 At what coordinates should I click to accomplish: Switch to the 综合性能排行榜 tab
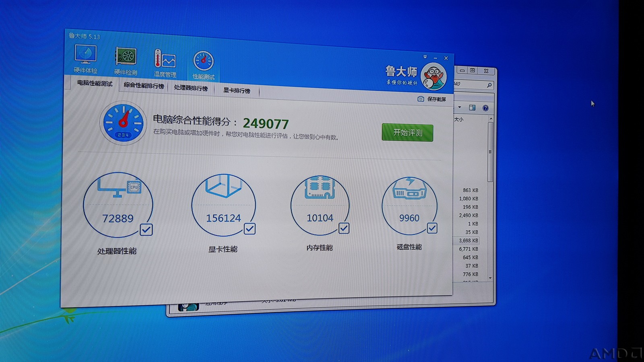[144, 86]
